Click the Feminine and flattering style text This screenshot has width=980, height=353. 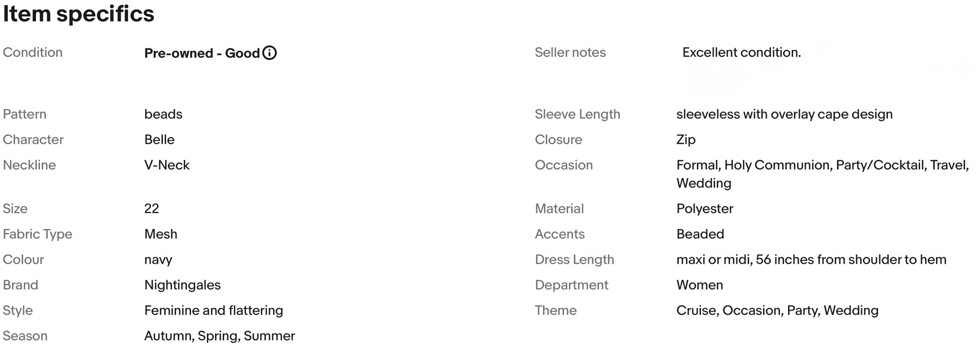214,311
